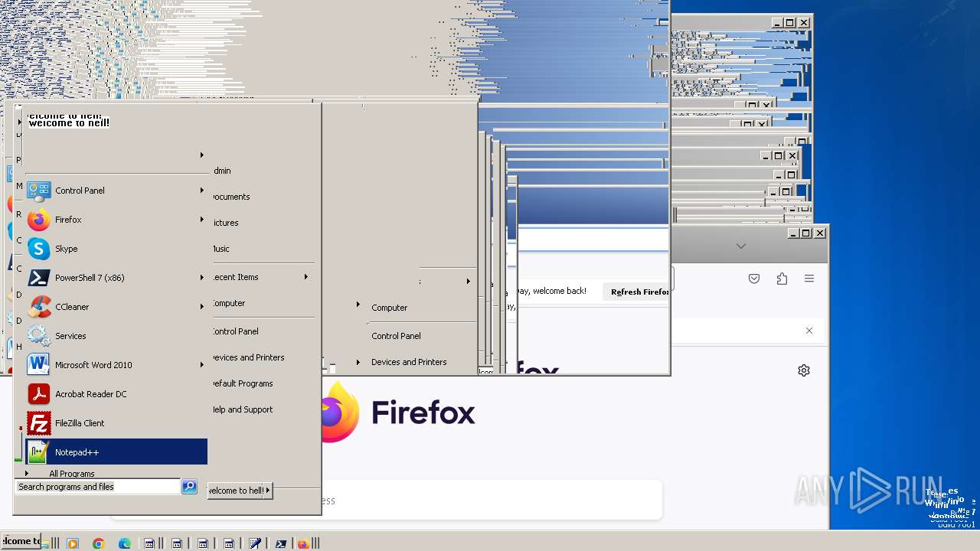Open the media player taskbar icon
This screenshot has height=551, width=980.
tap(73, 543)
